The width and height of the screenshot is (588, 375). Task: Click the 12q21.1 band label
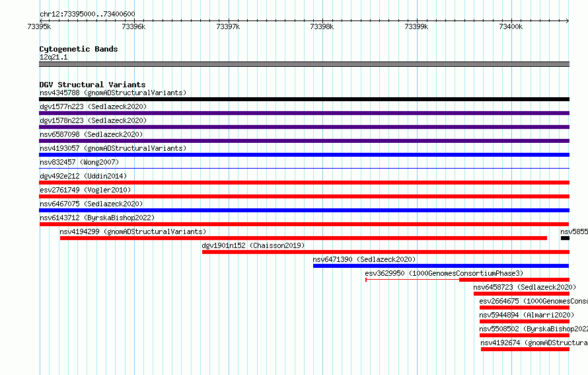(54, 57)
